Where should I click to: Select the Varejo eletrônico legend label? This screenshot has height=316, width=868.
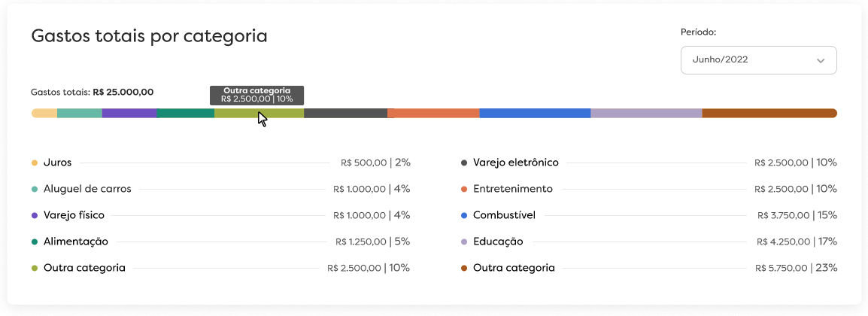515,163
